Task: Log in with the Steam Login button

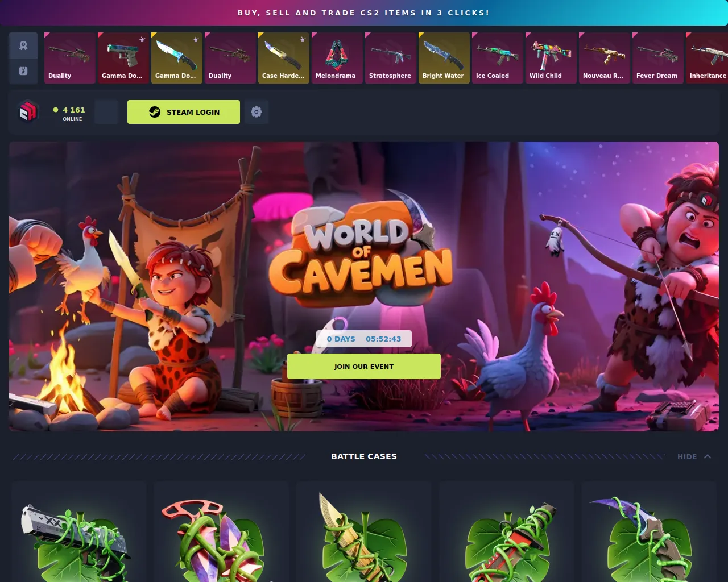Action: pyautogui.click(x=184, y=112)
